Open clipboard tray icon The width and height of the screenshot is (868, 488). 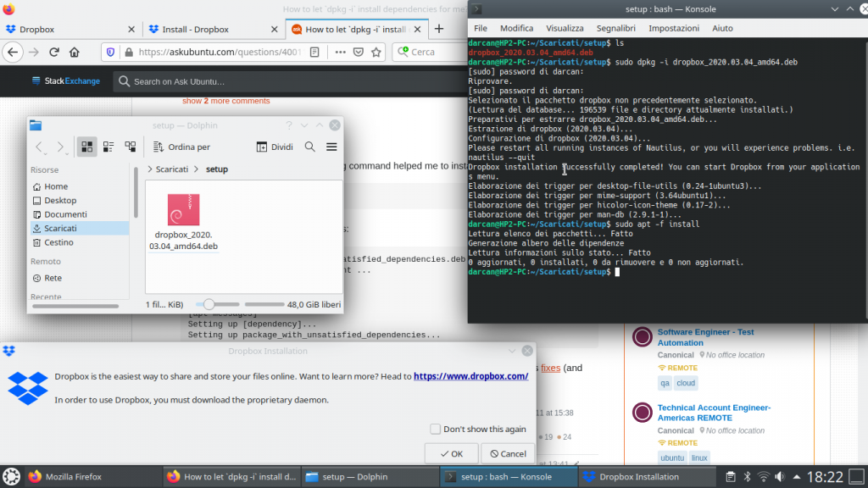(731, 476)
